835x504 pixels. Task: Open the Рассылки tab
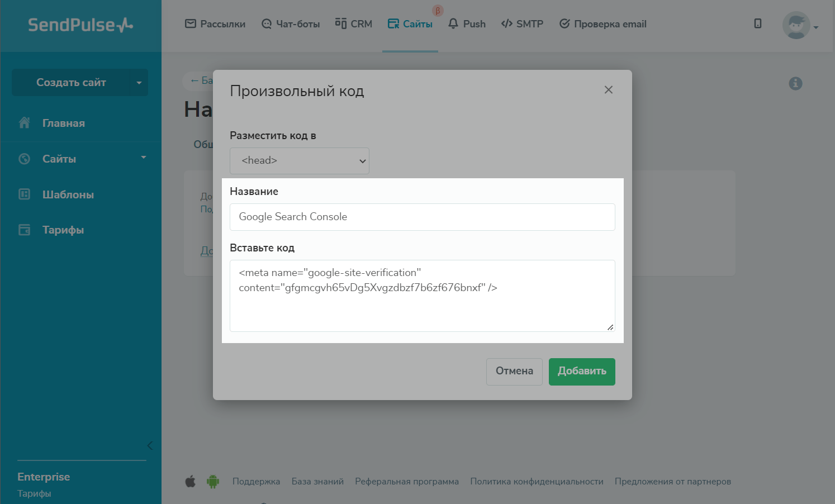(x=215, y=24)
